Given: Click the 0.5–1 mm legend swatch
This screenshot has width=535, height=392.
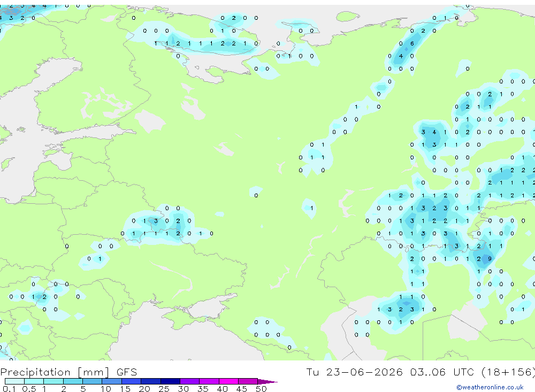Looking at the screenshot, I should point(34,381).
